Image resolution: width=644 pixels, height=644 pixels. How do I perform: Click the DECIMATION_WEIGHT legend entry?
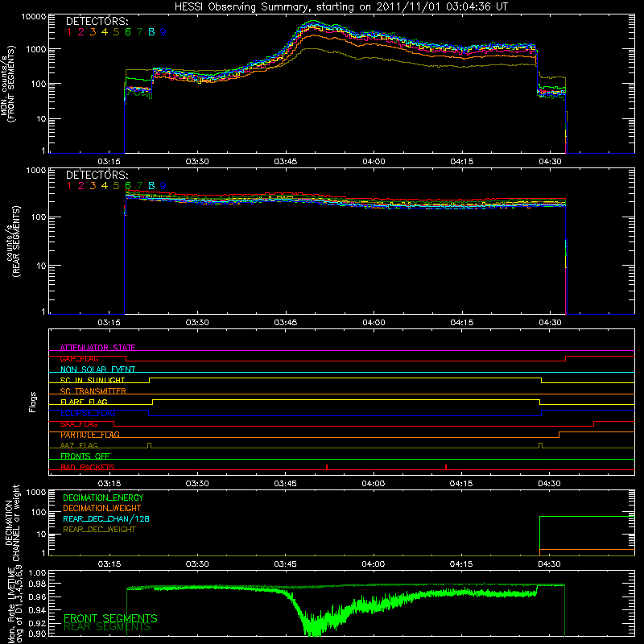(x=102, y=508)
